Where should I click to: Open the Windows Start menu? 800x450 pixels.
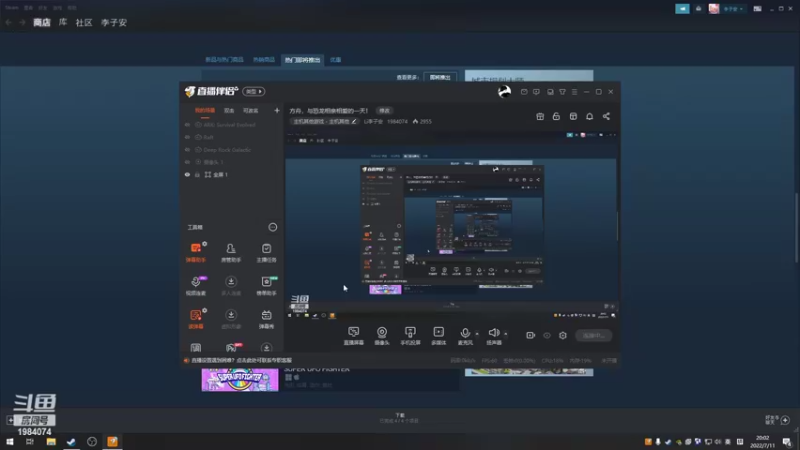(10, 441)
